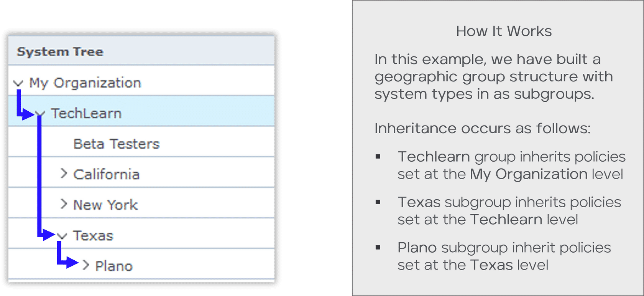Click the System Tree panel header

pos(60,51)
